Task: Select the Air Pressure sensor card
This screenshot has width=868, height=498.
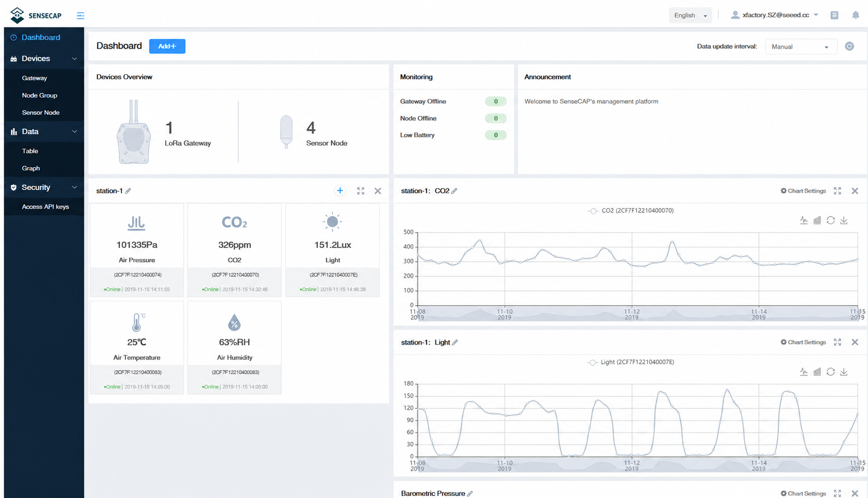Action: (137, 250)
